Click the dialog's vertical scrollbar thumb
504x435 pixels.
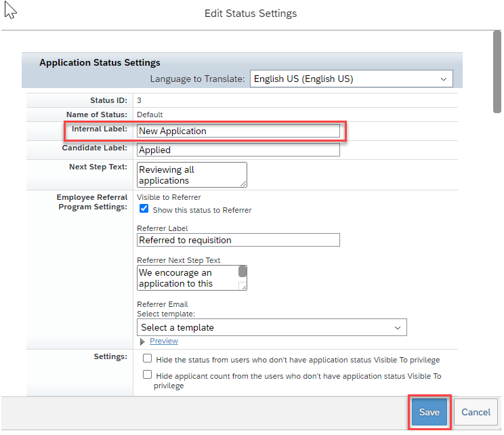[497, 72]
